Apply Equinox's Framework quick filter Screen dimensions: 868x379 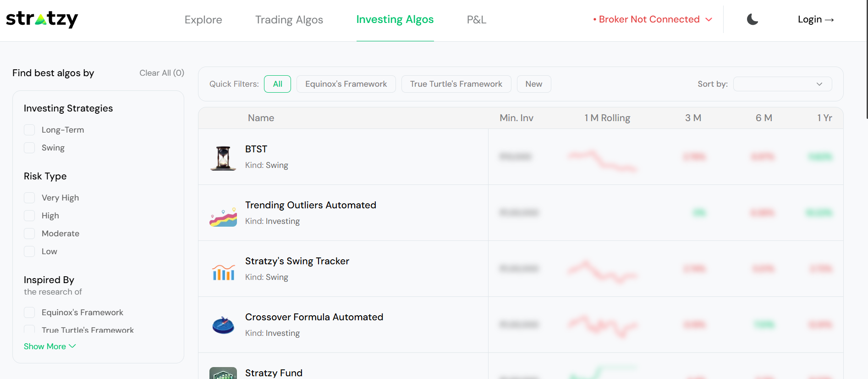tap(346, 84)
